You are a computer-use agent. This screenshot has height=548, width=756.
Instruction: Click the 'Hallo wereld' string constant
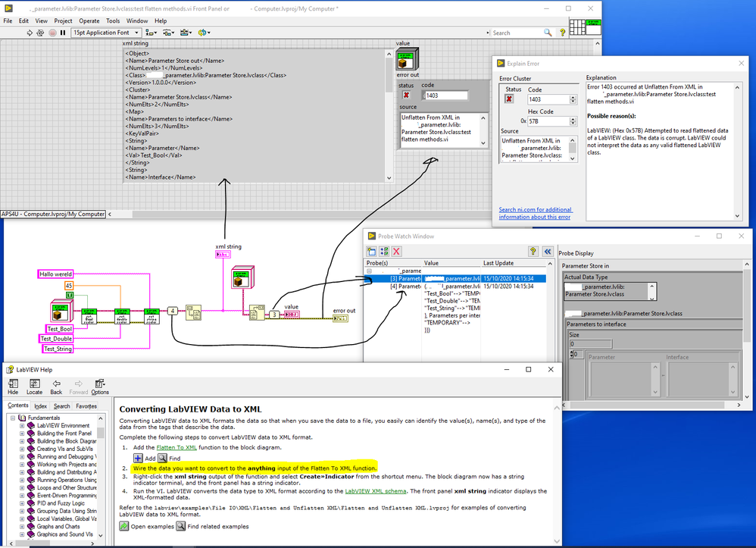pos(55,274)
